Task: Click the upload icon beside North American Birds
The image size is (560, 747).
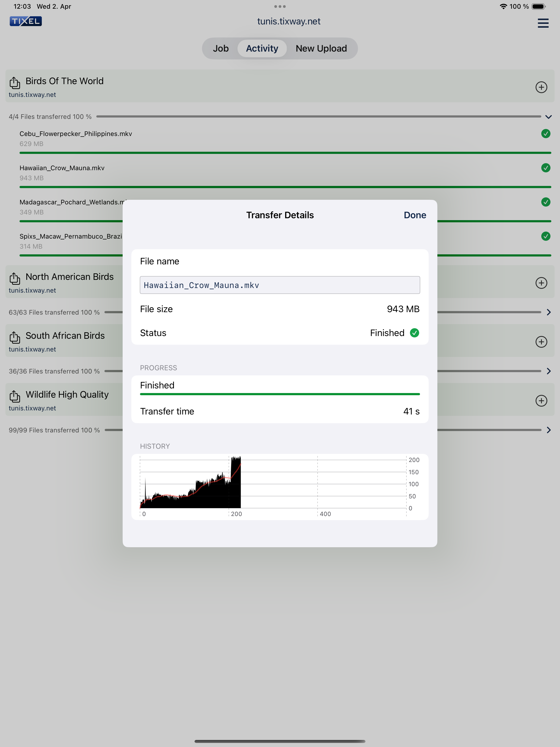Action: pos(14,278)
